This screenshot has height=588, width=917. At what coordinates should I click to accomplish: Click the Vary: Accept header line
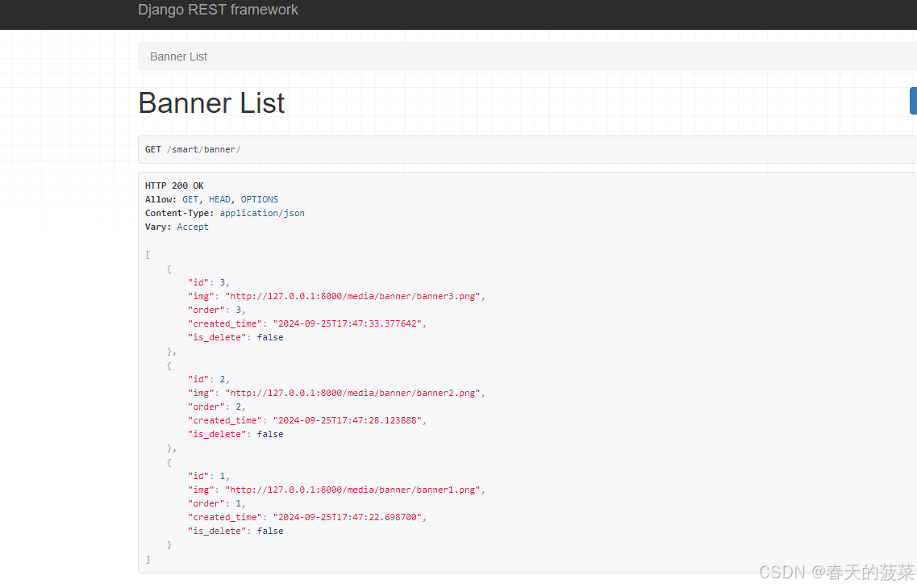177,227
